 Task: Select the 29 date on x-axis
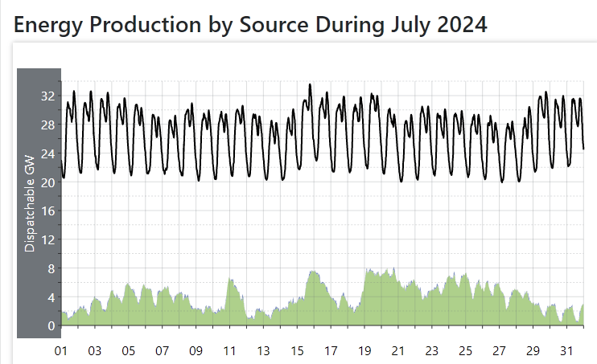(533, 351)
